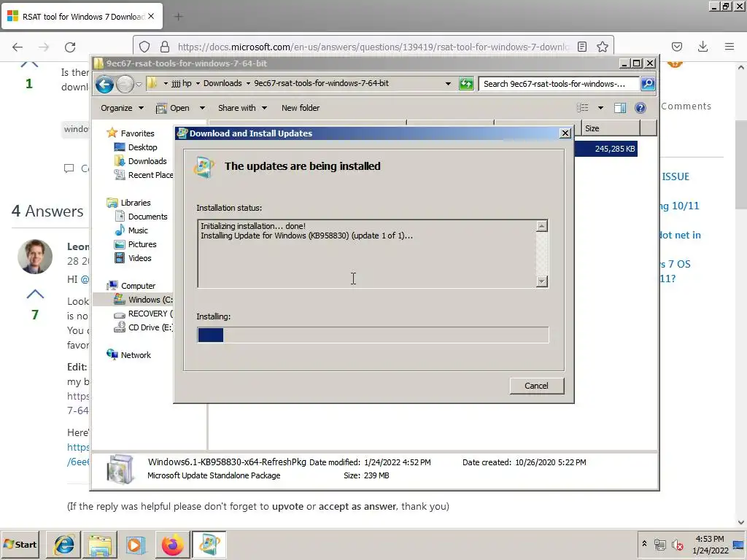Open the Firefox Pocket save icon
The image size is (747, 560).
click(x=676, y=47)
